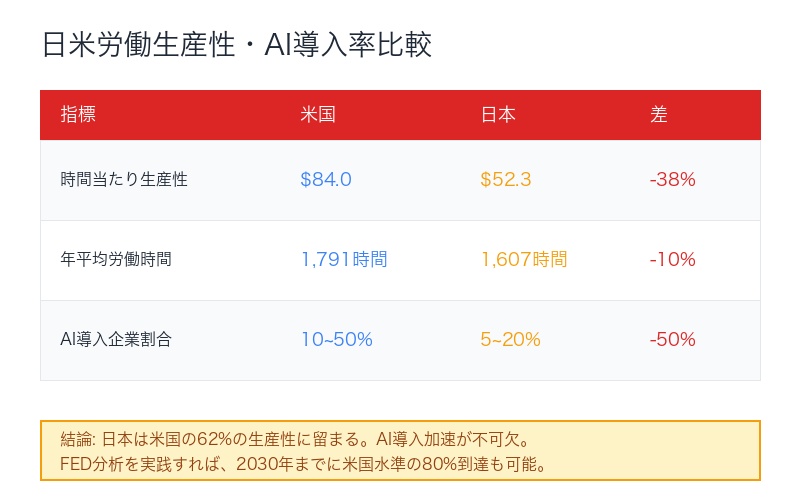This screenshot has width=800, height=500.
Task: Click the slide title 日米労働生産性・AI導入率比較
Action: click(238, 46)
